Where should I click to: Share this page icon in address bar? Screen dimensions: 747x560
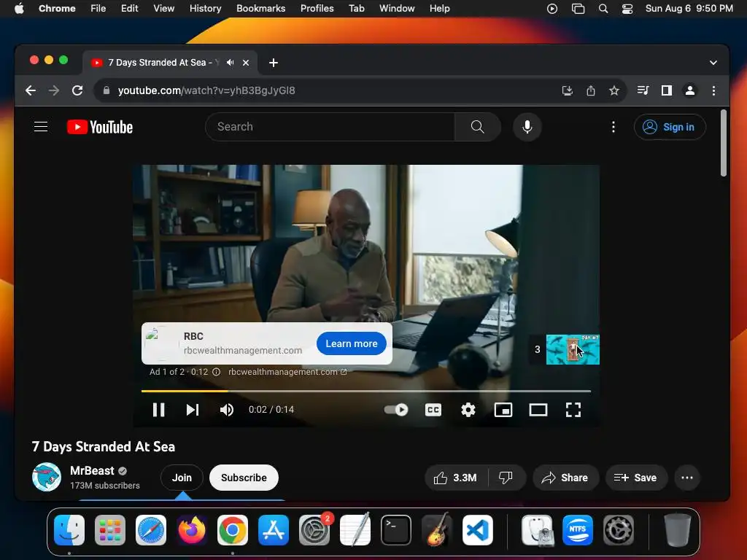click(x=591, y=90)
